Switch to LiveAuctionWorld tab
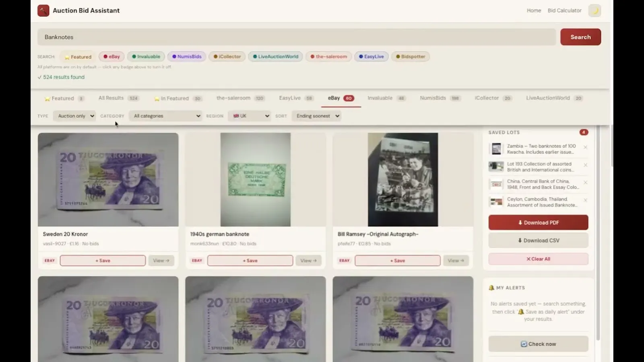 [x=554, y=98]
